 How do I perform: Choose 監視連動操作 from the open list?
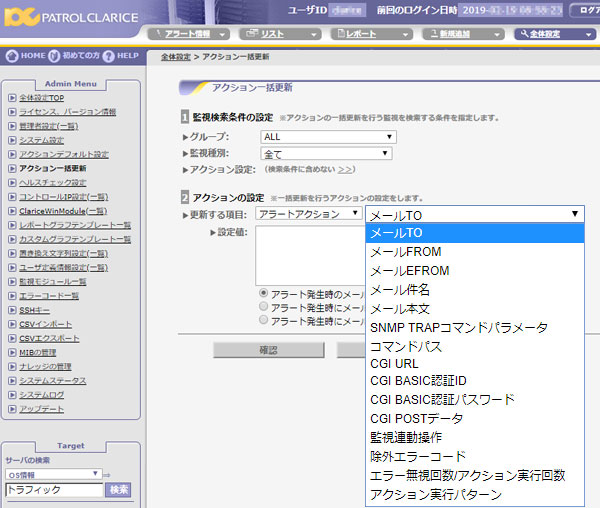coord(475,437)
